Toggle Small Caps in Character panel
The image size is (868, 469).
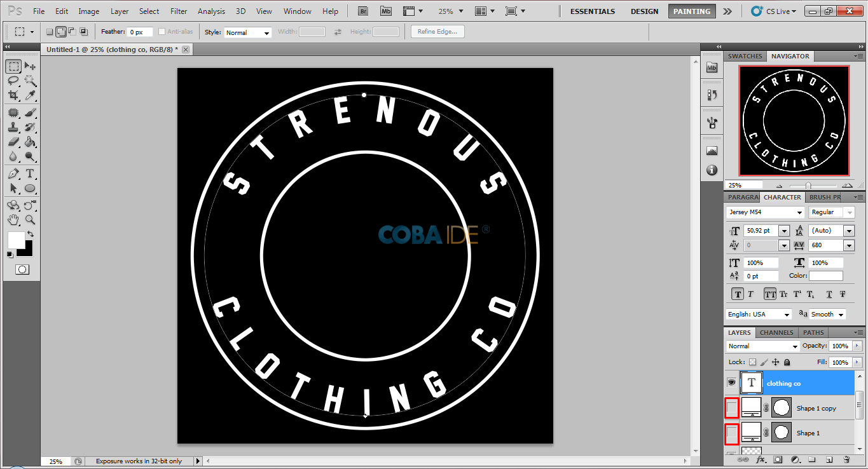pos(783,294)
